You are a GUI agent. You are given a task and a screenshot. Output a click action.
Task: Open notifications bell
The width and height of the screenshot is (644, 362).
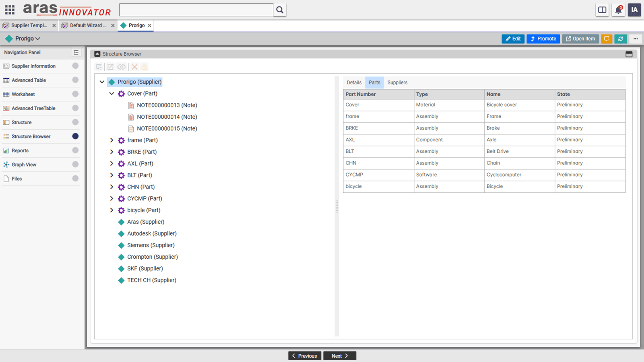618,10
